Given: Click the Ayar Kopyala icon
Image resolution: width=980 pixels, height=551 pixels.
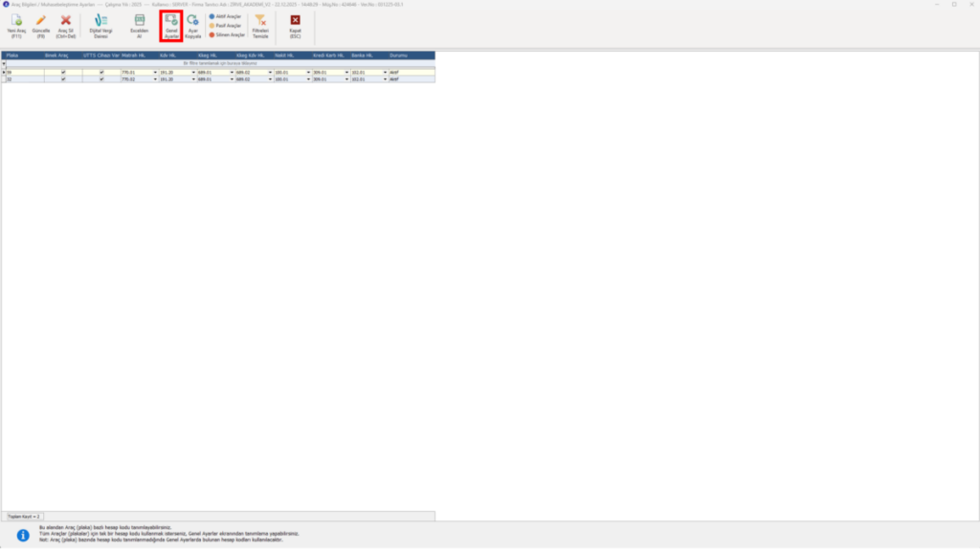Looking at the screenshot, I should [192, 21].
